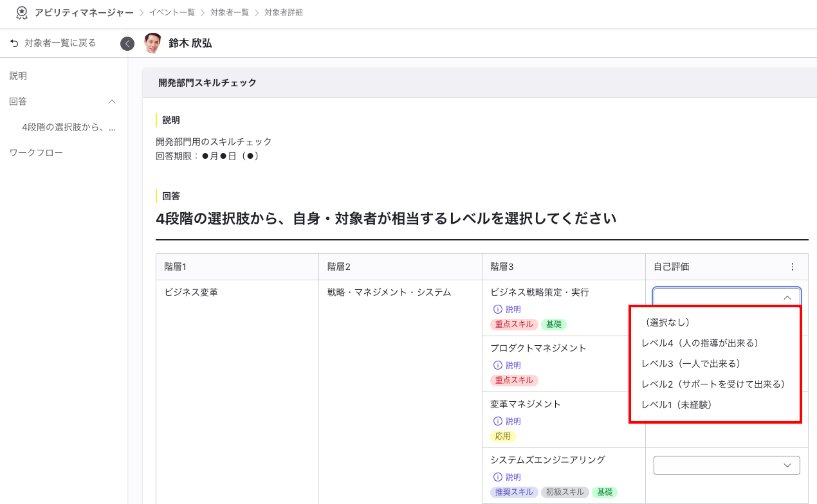Click the イベント一覧 breadcrumb

(x=171, y=12)
